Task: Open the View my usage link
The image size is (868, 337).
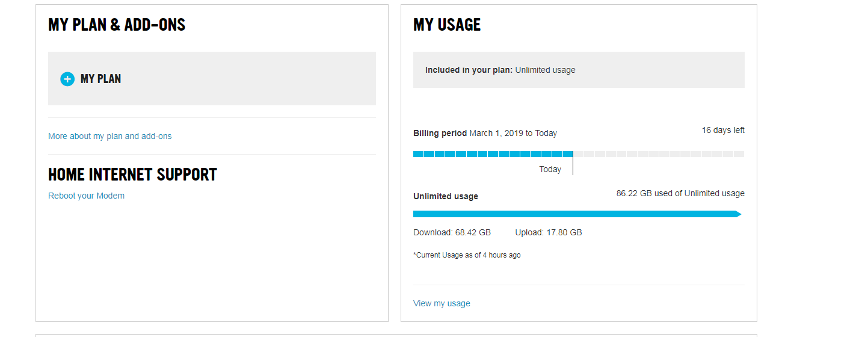Action: coord(442,303)
